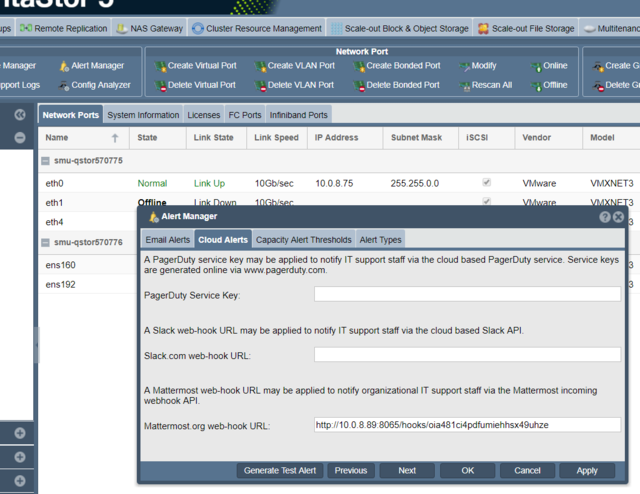This screenshot has width=640, height=494.
Task: Select Cloud Alerts tab
Action: tap(223, 240)
